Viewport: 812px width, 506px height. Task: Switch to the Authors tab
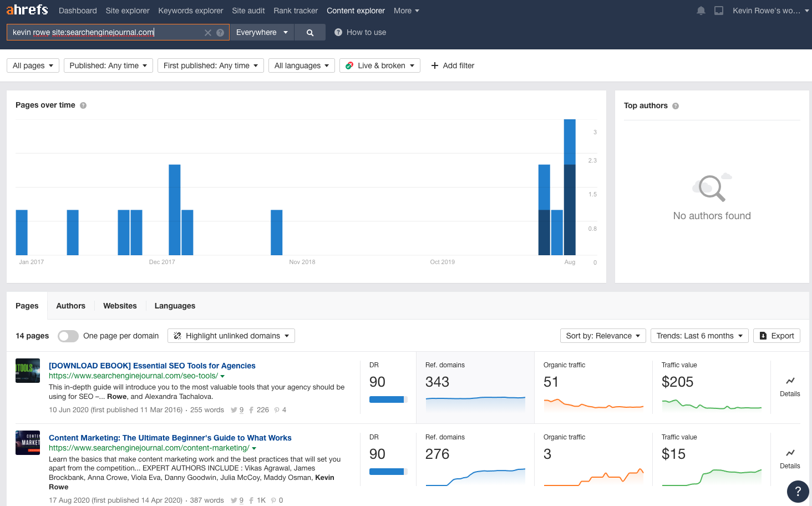[71, 306]
